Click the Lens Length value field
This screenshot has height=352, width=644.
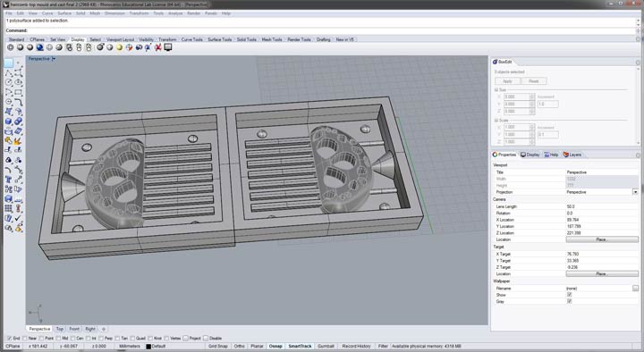tap(602, 206)
